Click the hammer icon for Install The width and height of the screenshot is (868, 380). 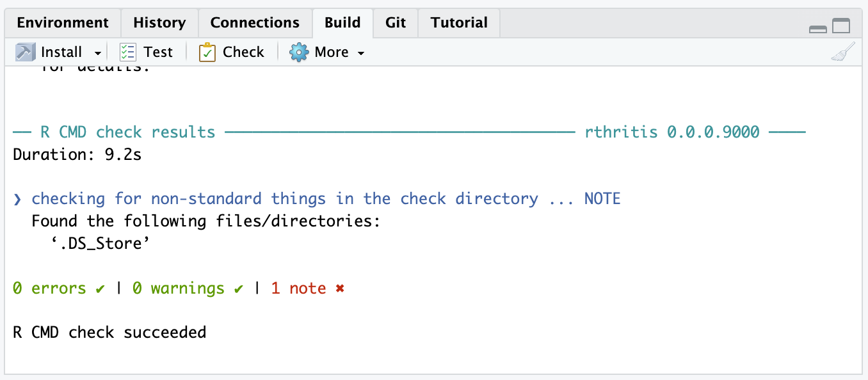(25, 52)
